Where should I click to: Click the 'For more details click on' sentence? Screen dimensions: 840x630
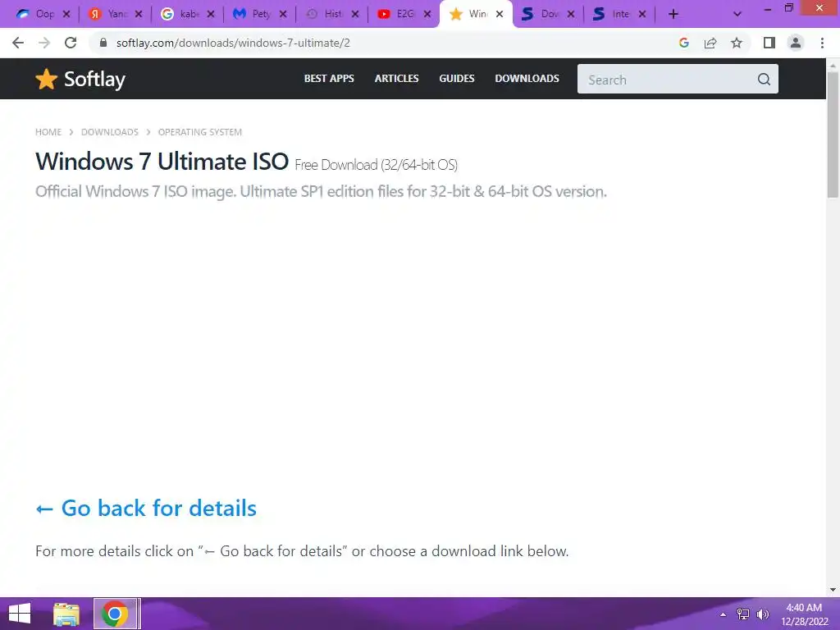tap(302, 550)
